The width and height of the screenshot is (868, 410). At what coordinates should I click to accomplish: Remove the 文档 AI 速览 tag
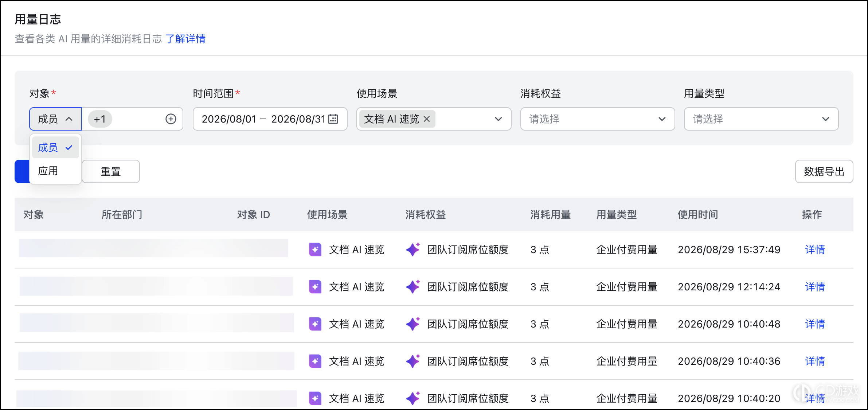click(x=427, y=119)
